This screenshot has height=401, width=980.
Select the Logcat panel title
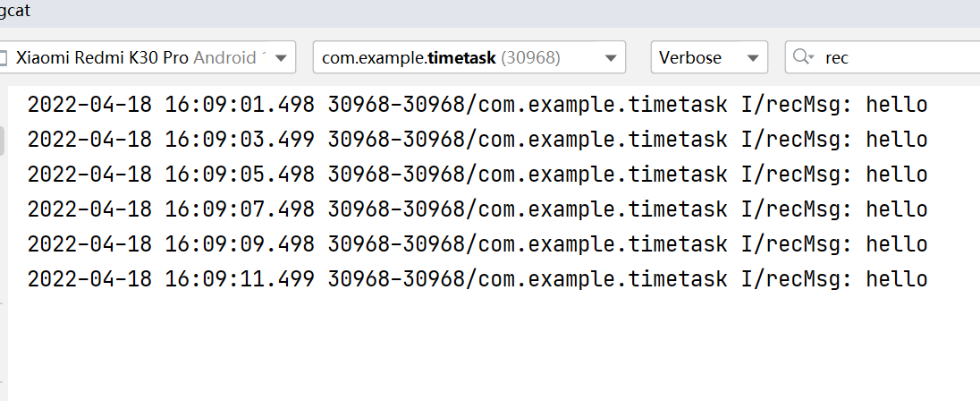coord(15,12)
